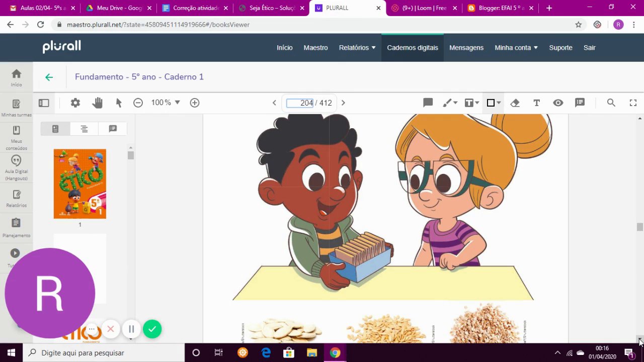Go to previous page arrow
Viewport: 644px width, 362px height.
click(274, 103)
